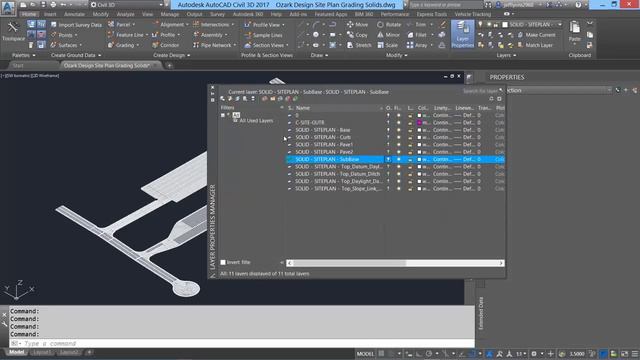Click the undo arrow in quick access toolbar

(x=63, y=5)
